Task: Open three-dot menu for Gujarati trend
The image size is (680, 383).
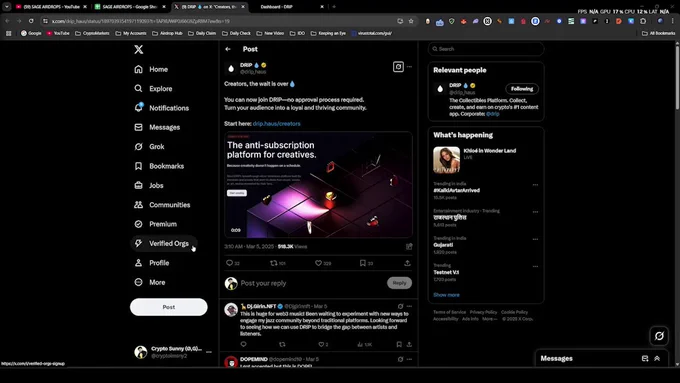Action: click(535, 239)
